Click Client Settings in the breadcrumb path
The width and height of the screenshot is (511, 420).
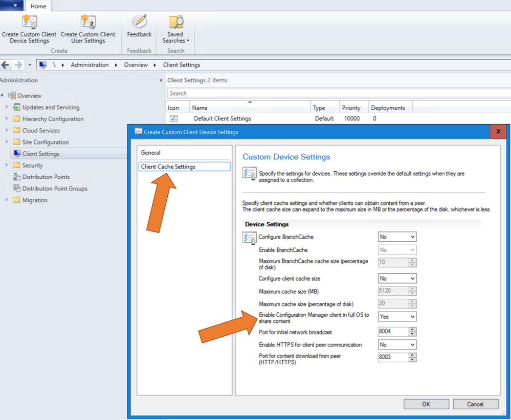coord(182,65)
